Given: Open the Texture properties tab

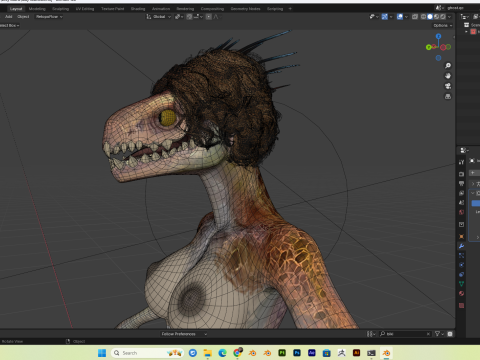Looking at the screenshot, I should (461, 305).
